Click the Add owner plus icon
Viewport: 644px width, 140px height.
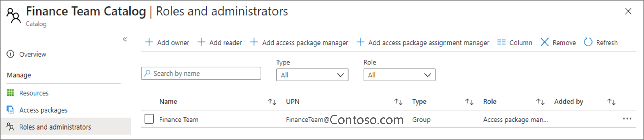pos(149,42)
